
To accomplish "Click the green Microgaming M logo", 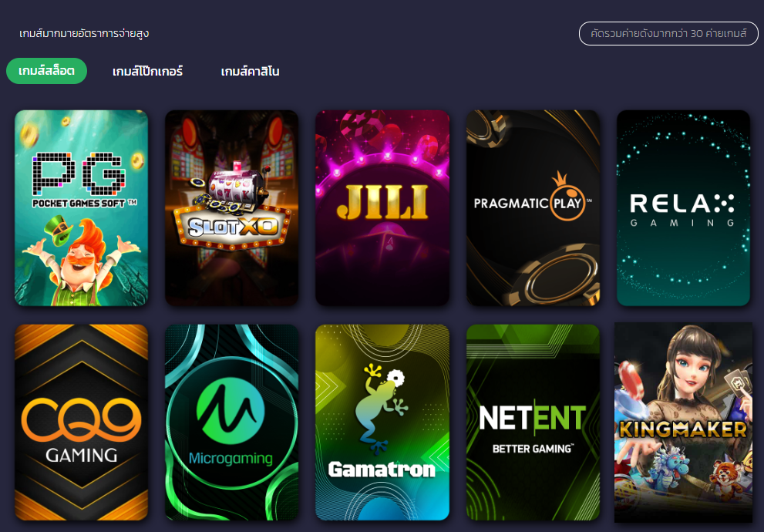I will (x=231, y=411).
